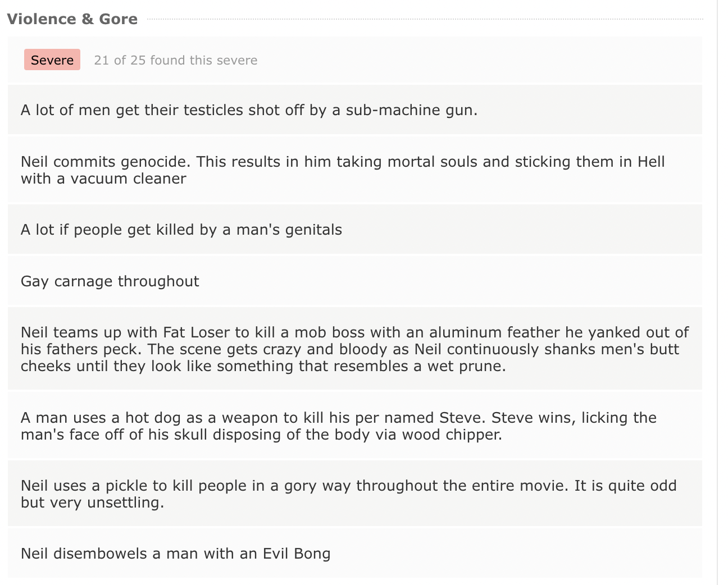Open the "21 of 25 found this severe" votes
The image size is (728, 585).
click(x=176, y=60)
